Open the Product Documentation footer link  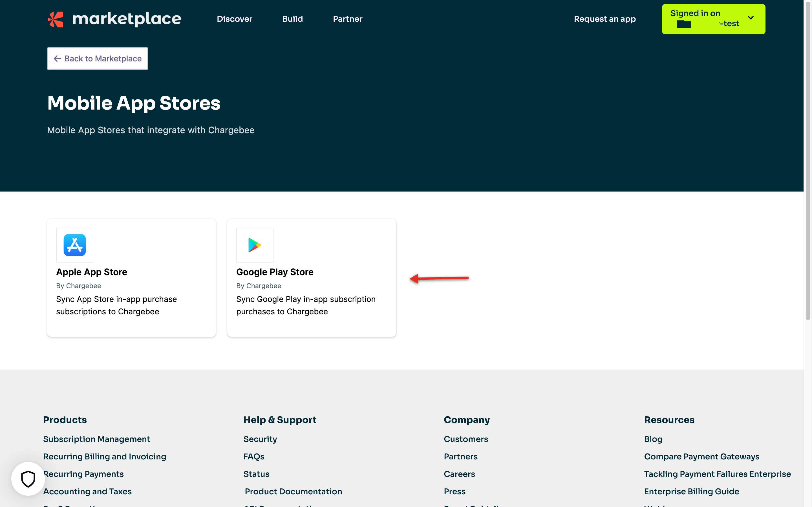coord(293,491)
